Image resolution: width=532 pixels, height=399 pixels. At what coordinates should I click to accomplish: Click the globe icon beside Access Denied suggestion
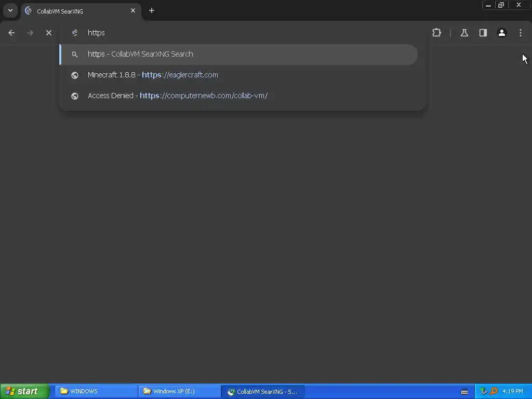click(x=75, y=96)
